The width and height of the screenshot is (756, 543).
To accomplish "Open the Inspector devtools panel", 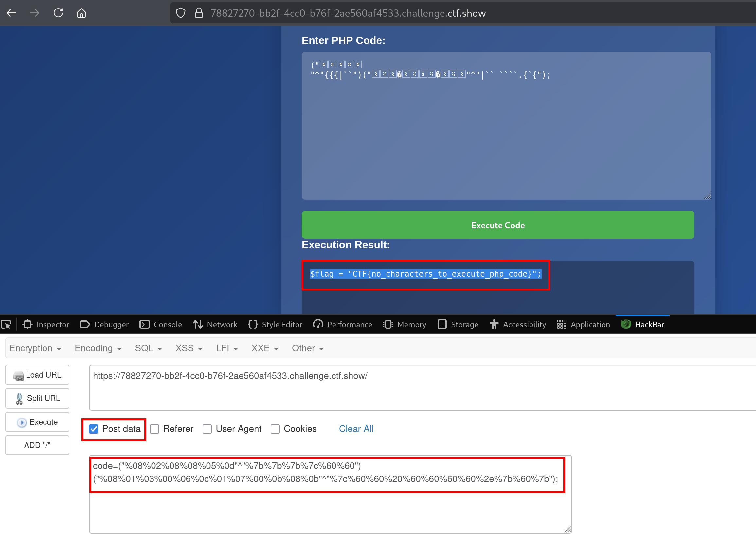I will click(x=46, y=324).
